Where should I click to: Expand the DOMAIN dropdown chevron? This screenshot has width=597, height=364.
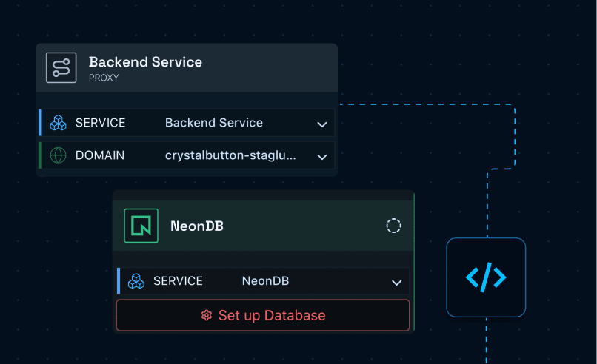click(322, 157)
